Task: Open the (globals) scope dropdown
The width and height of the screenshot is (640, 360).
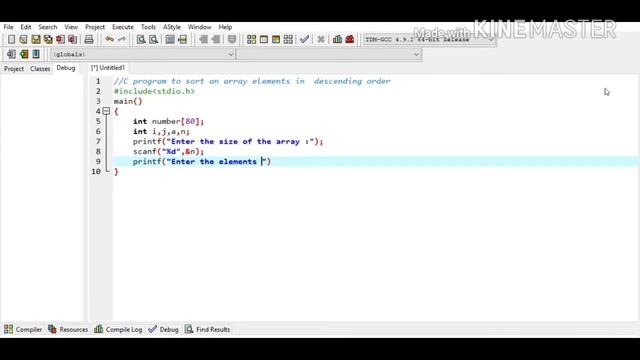Action: [x=143, y=54]
